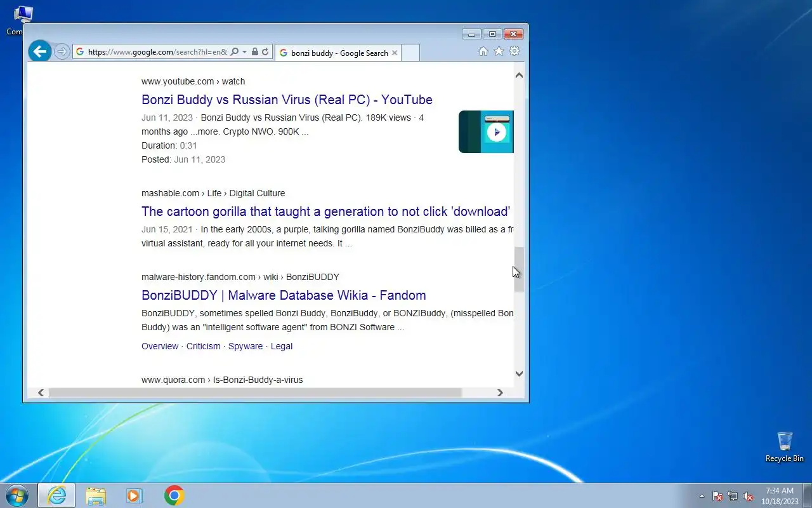Click the greyed Forward arrow button
The height and width of the screenshot is (508, 812).
click(x=62, y=51)
